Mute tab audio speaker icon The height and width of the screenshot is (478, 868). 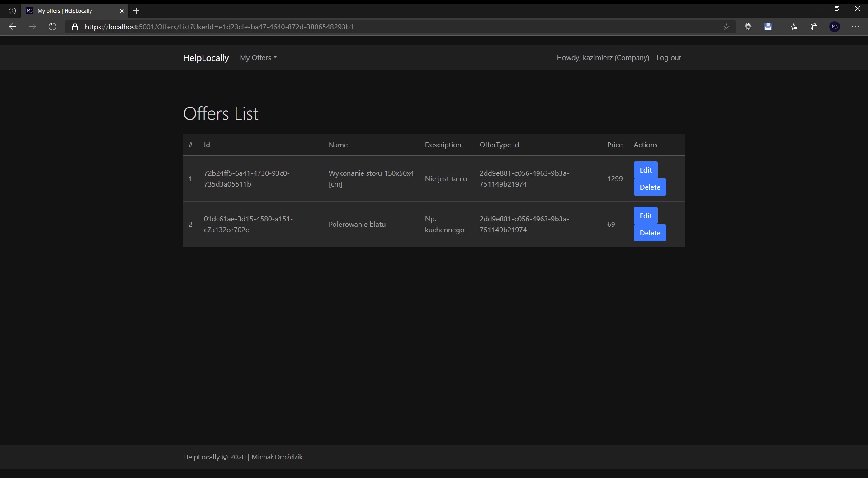12,10
